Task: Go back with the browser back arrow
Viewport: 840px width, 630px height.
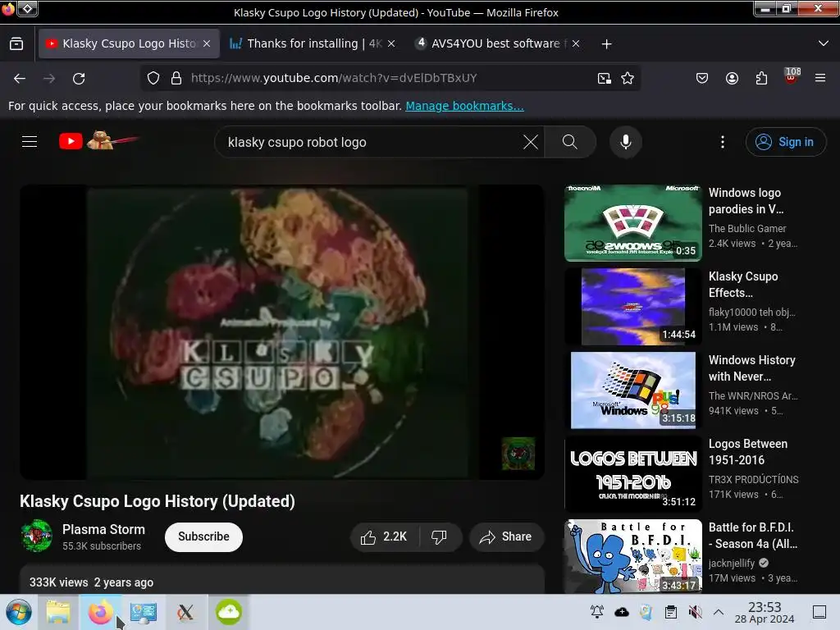Action: tap(20, 78)
